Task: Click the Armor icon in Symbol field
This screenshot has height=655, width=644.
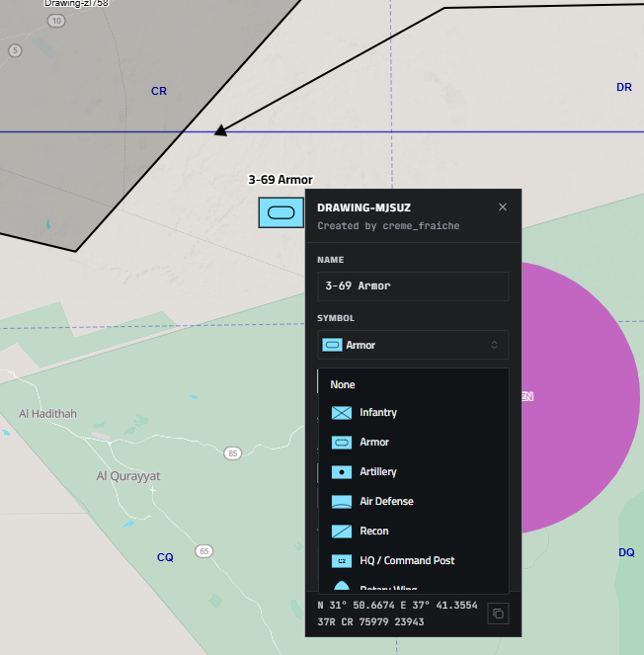Action: [332, 345]
